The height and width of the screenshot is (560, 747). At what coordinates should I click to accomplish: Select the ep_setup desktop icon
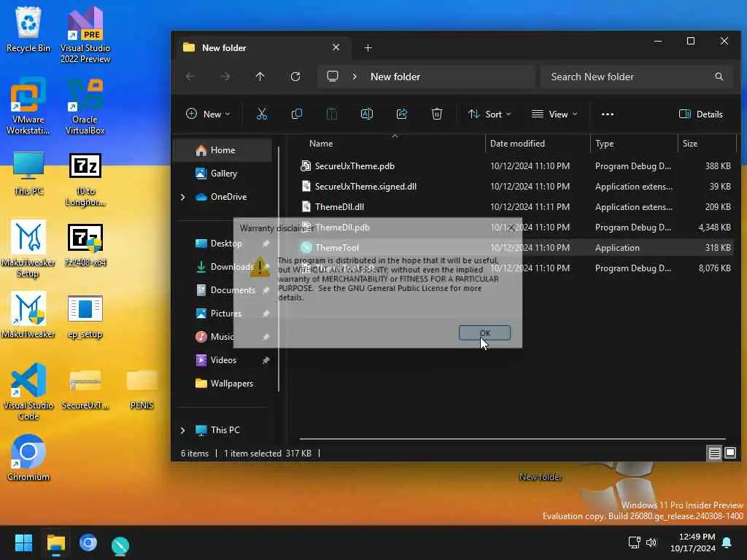click(x=85, y=316)
